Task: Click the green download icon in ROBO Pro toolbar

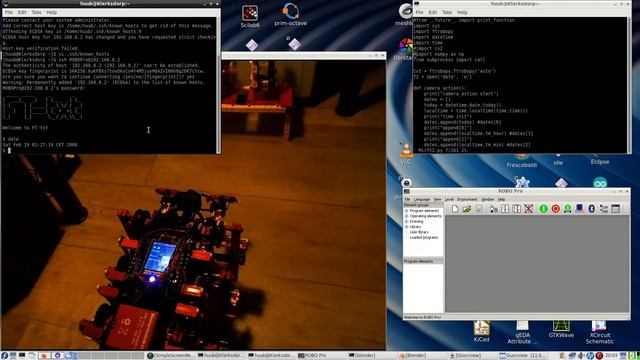Action: pyautogui.click(x=567, y=209)
